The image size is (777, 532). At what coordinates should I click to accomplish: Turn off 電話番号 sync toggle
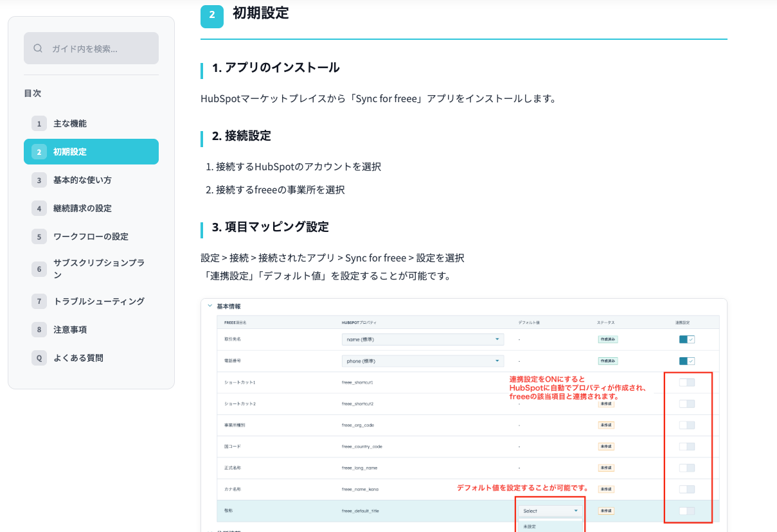coord(686,361)
